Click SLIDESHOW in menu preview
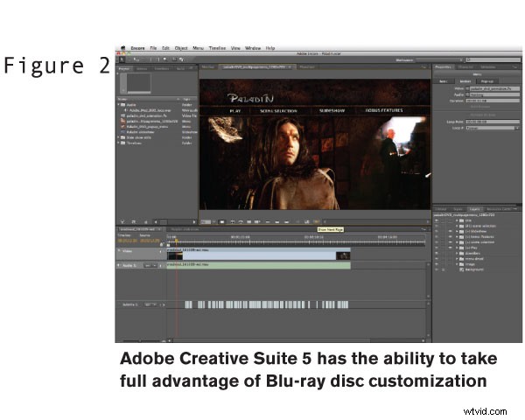This screenshot has height=420, width=525. point(332,110)
